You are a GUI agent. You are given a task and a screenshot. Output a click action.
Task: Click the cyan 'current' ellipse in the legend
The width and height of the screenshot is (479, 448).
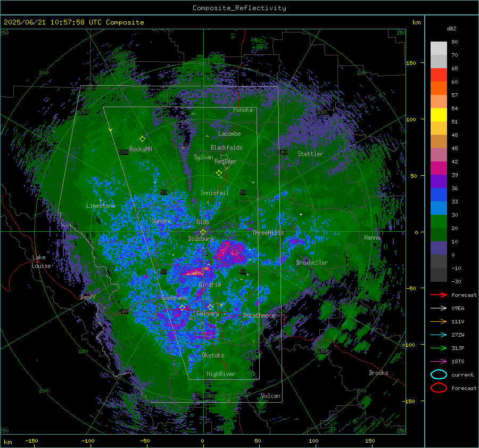click(x=439, y=374)
